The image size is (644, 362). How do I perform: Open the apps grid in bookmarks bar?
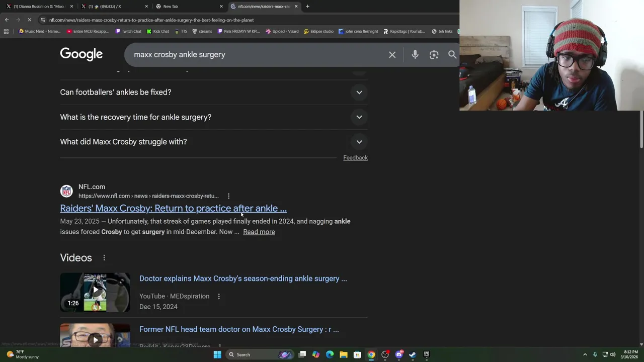click(6, 31)
